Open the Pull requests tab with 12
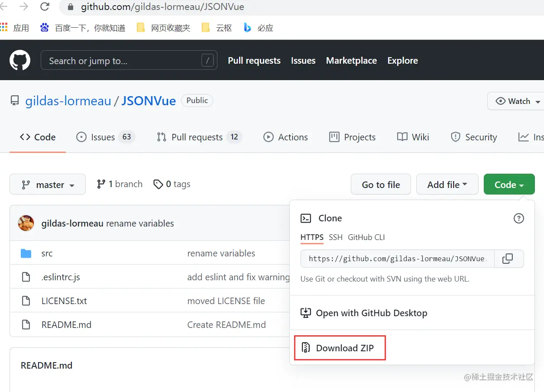544x392 pixels. pos(199,137)
